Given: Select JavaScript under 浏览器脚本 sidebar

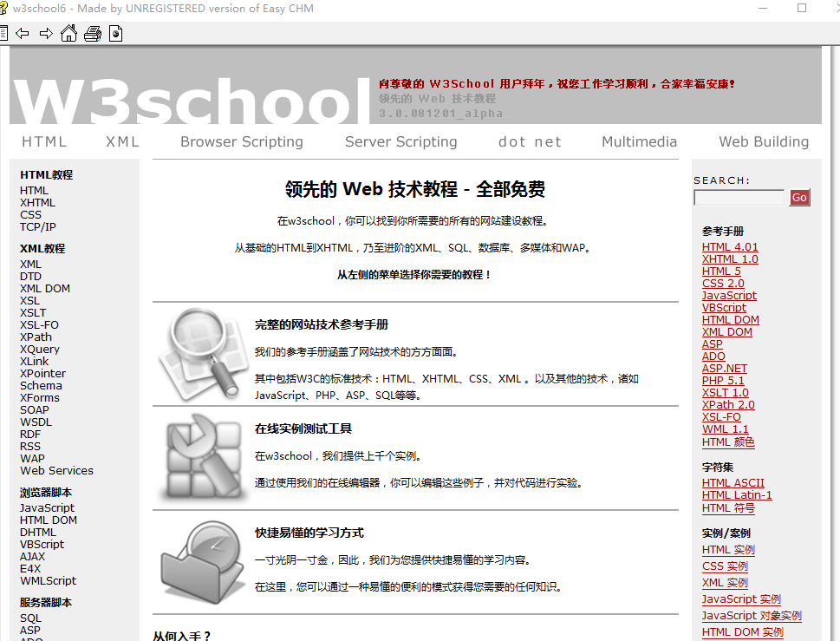Looking at the screenshot, I should coord(47,507).
